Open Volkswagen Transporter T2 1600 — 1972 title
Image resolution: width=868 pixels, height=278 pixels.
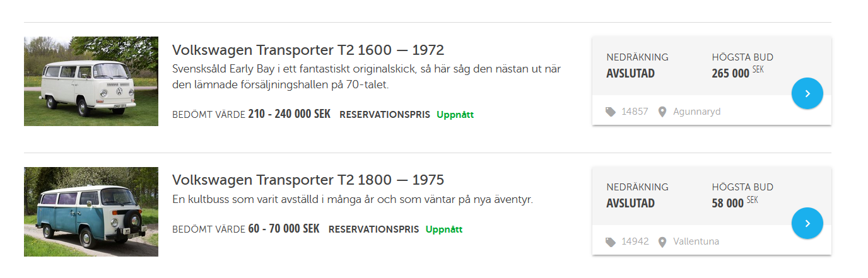[308, 50]
